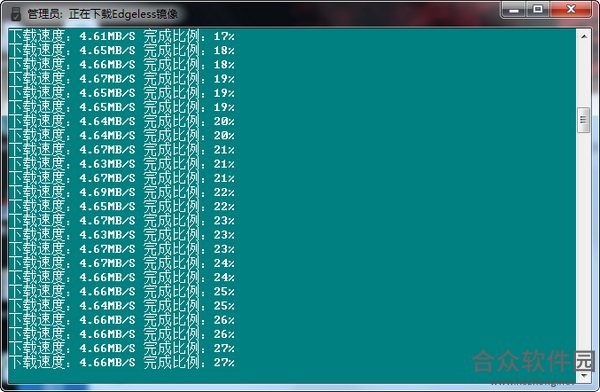Select the line showing 4.65MB/S at 22%

click(122, 206)
